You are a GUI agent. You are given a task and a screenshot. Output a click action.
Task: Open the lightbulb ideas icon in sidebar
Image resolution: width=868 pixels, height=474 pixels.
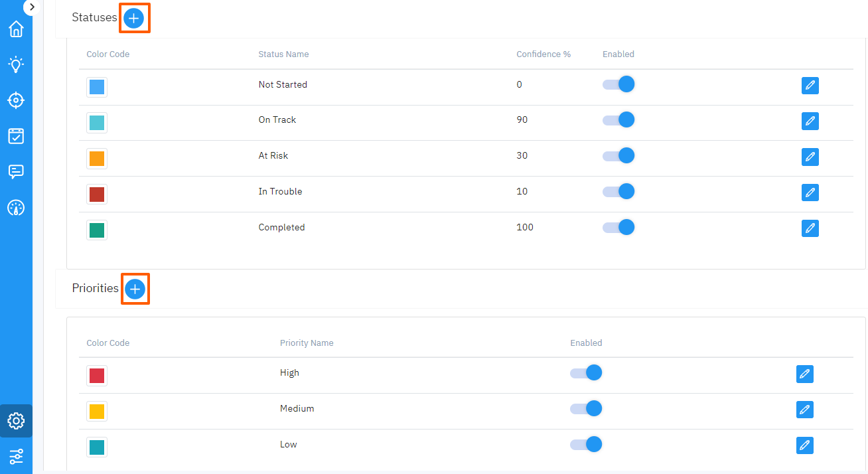[x=16, y=64]
